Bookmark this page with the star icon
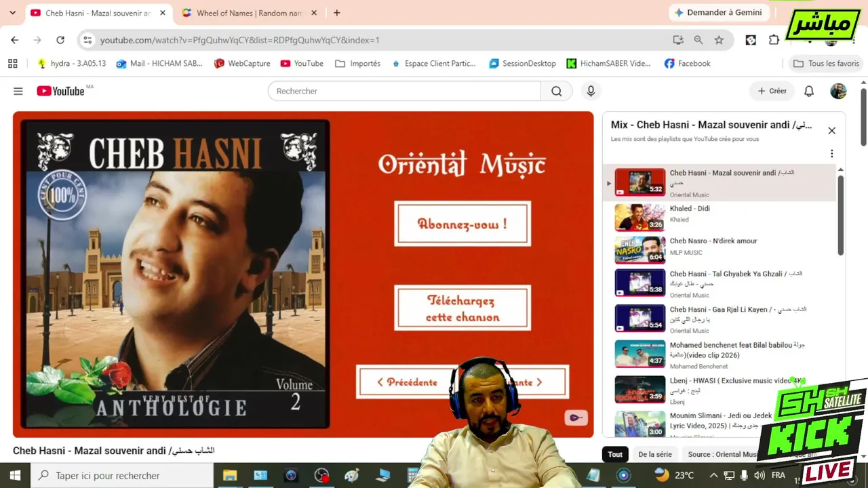This screenshot has height=488, width=868. [x=719, y=40]
